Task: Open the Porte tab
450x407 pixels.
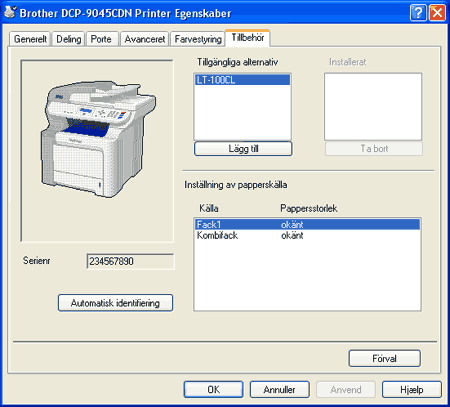Action: tap(102, 39)
